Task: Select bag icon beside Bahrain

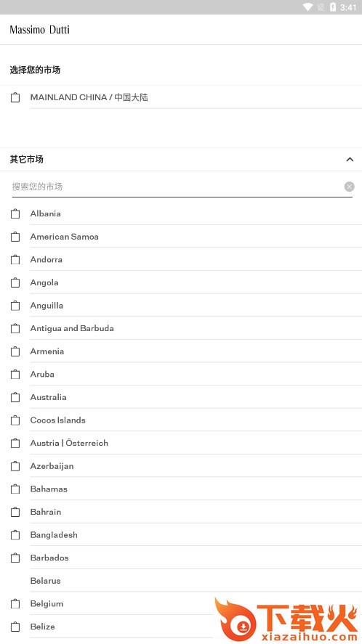Action: (x=15, y=512)
